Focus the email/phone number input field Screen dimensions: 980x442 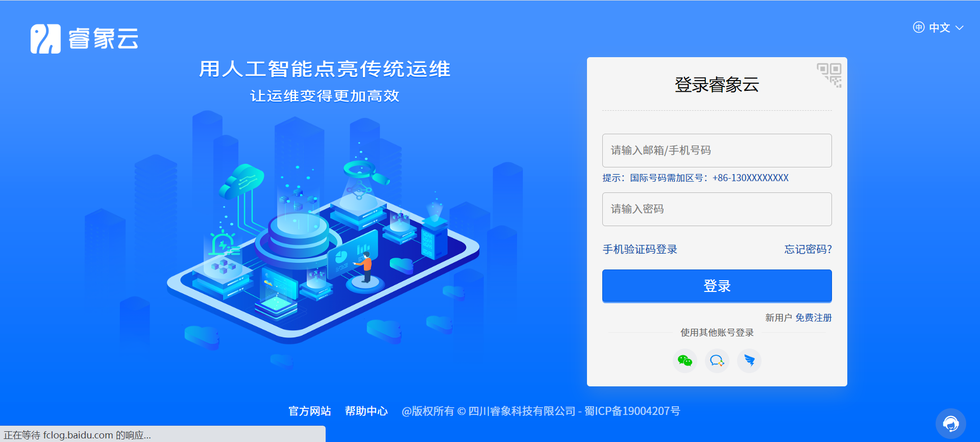click(x=717, y=151)
